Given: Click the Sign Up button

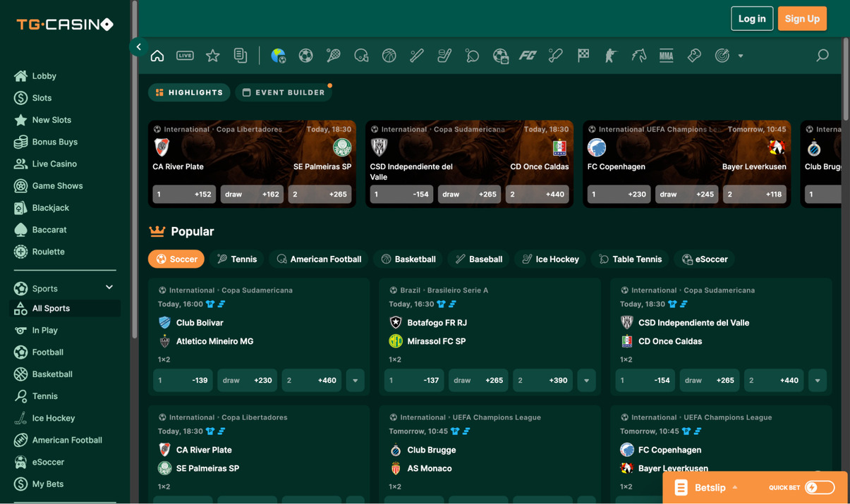Looking at the screenshot, I should click(x=802, y=18).
